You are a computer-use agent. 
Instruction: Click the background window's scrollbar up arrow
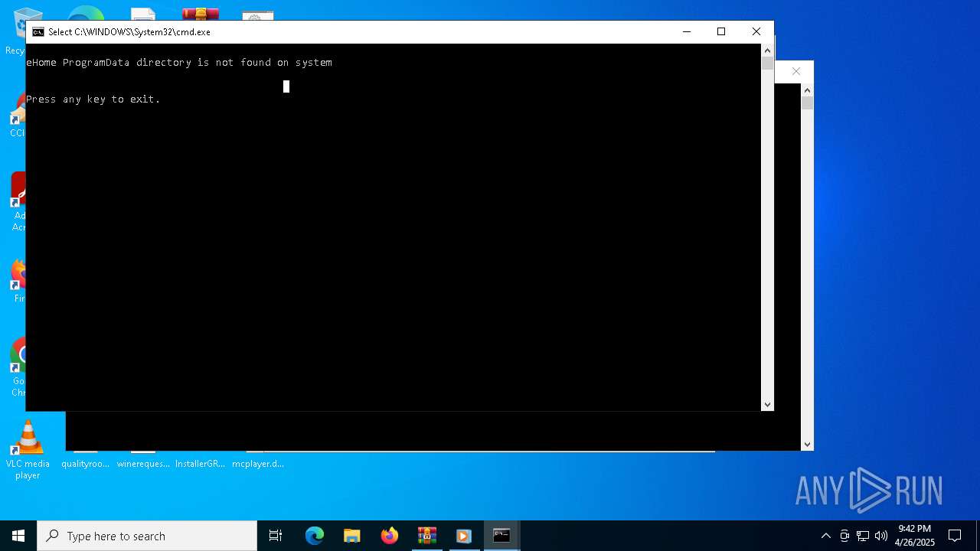click(807, 90)
